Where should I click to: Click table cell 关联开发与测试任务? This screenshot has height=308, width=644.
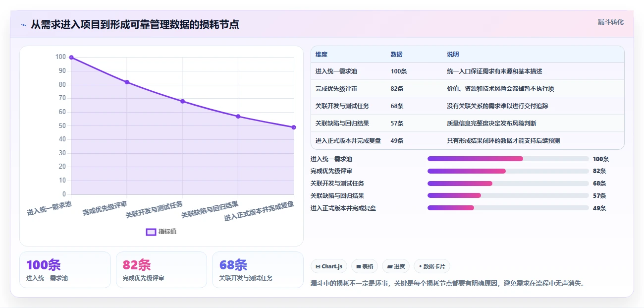(342, 106)
